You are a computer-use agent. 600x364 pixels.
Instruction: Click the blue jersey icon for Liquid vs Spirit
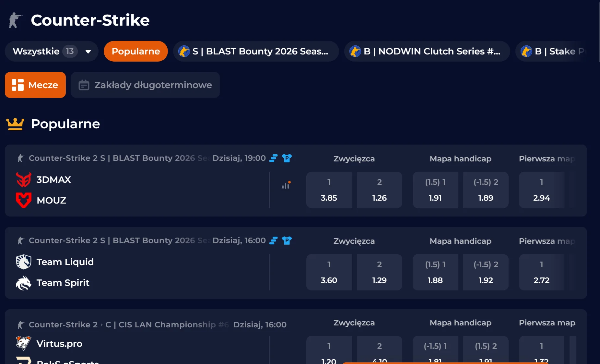287,241
